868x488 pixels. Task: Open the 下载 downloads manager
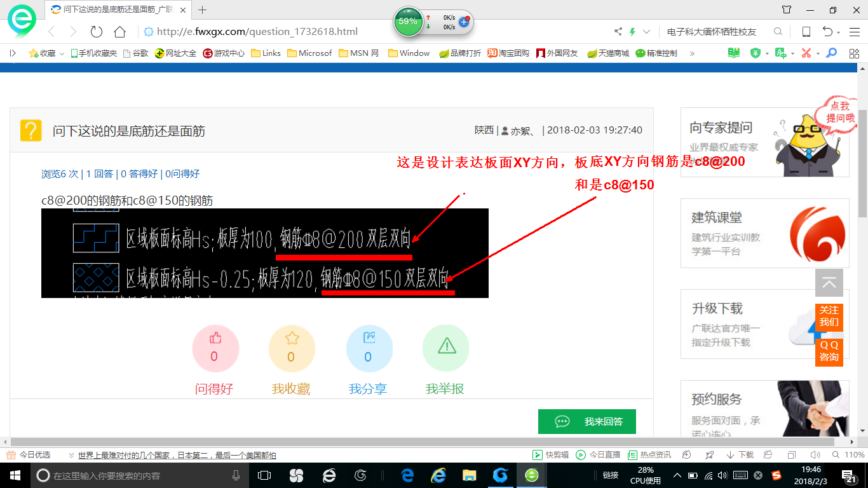tap(739, 455)
